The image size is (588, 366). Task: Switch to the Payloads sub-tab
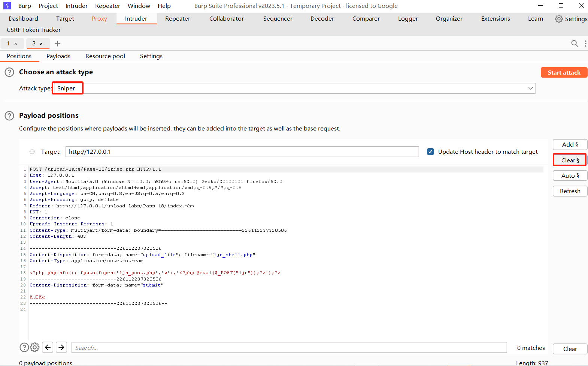click(58, 56)
